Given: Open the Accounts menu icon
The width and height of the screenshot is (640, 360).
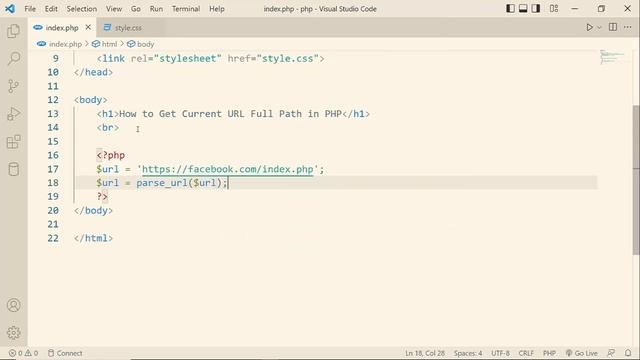Looking at the screenshot, I should pos(13,305).
